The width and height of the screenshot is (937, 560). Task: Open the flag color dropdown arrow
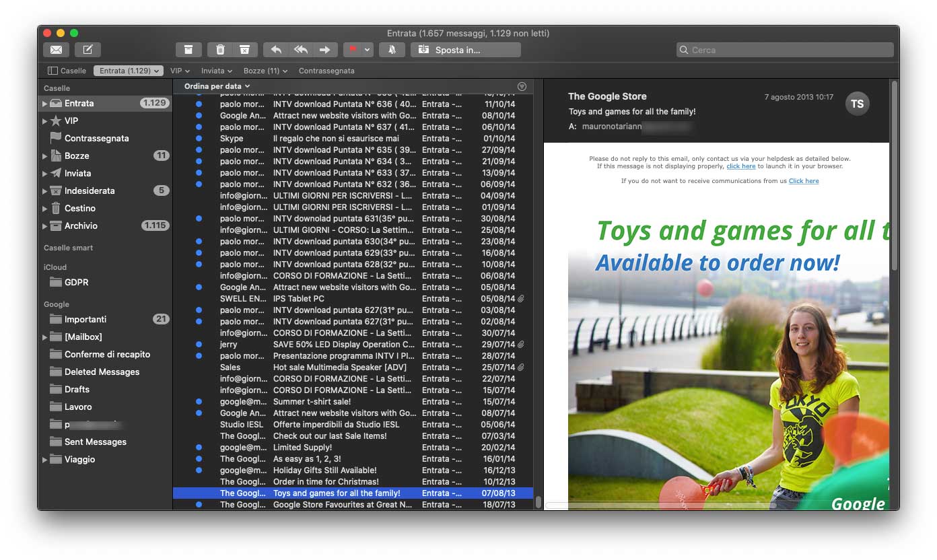(x=368, y=50)
